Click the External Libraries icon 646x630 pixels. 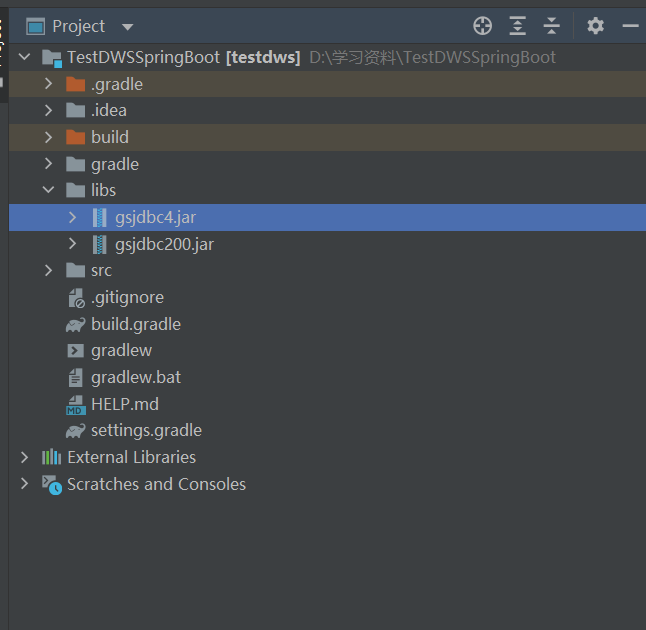(51, 457)
